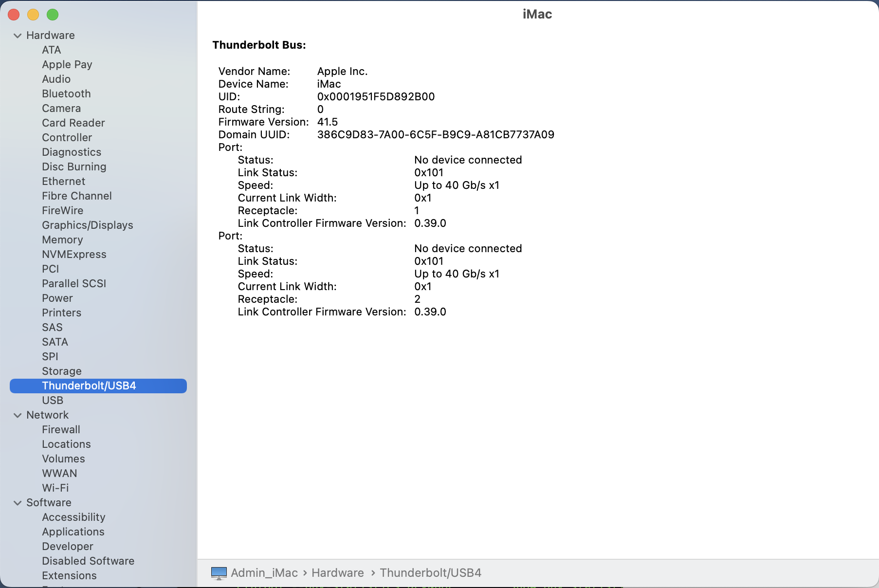The image size is (879, 588).
Task: Click the Receptacle value 2
Action: [x=418, y=299]
